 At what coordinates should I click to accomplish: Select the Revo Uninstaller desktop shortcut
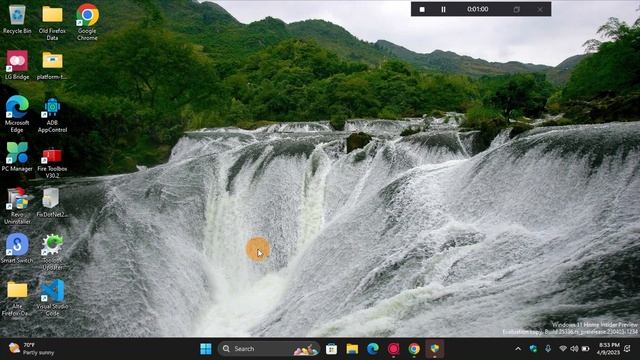coord(17,206)
